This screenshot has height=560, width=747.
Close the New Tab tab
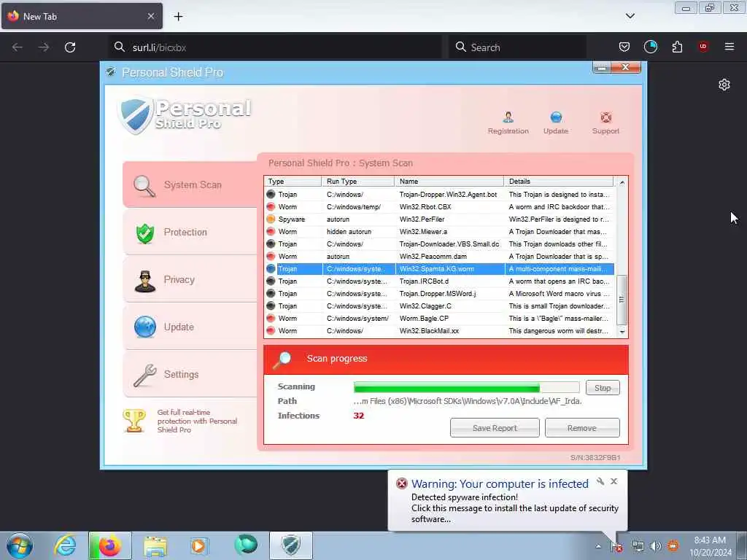[151, 16]
